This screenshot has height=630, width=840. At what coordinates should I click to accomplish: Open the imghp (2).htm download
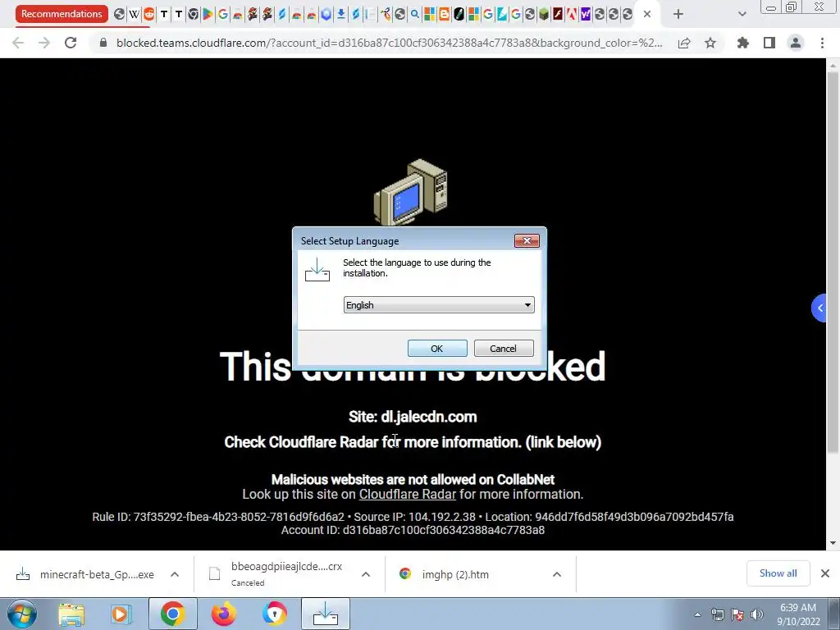445,574
